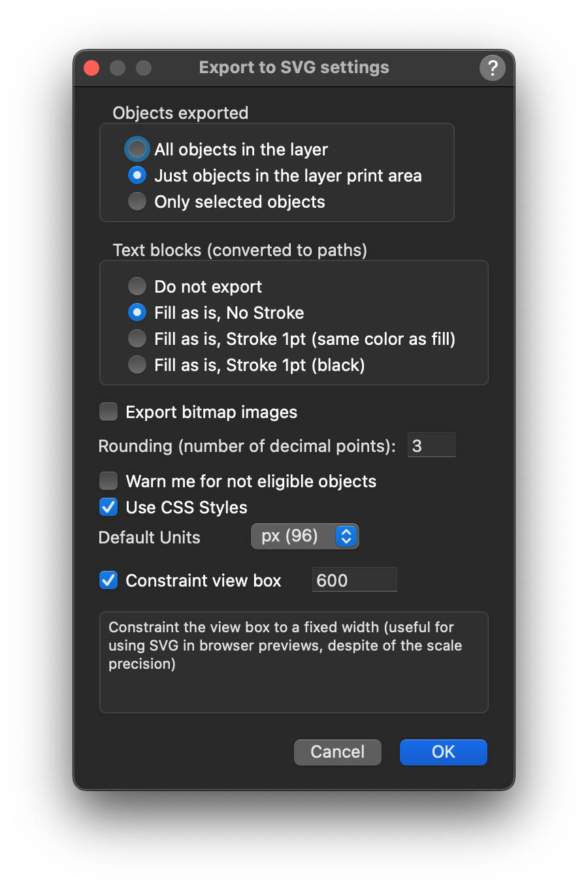Choose 'Just objects in the layer print area'
The width and height of the screenshot is (588, 887).
pyautogui.click(x=137, y=175)
